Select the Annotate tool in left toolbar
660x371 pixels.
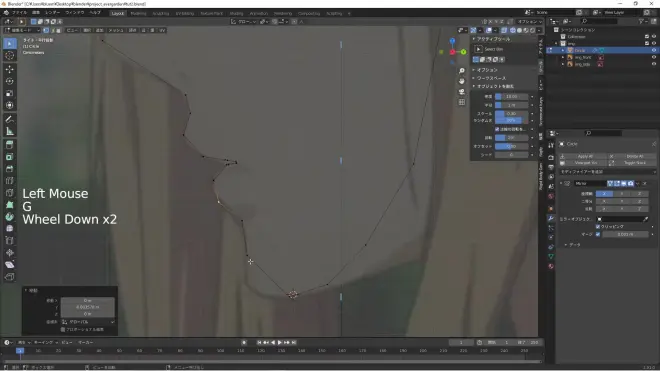pyautogui.click(x=10, y=119)
